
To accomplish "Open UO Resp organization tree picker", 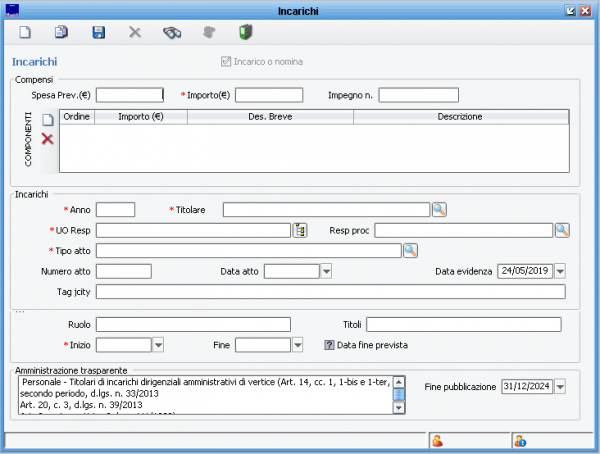I will (299, 230).
